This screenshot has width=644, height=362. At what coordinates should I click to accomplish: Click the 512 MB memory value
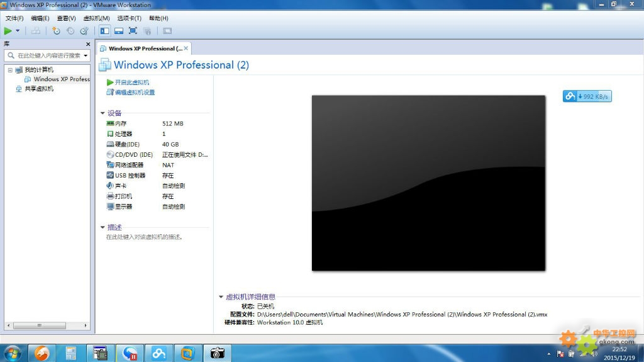click(173, 123)
